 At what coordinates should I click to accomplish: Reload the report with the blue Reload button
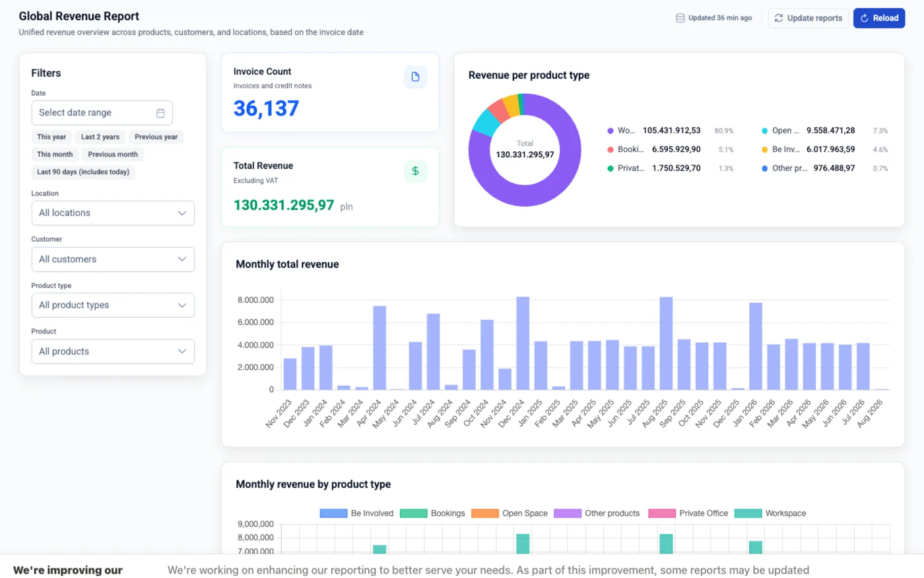tap(878, 18)
